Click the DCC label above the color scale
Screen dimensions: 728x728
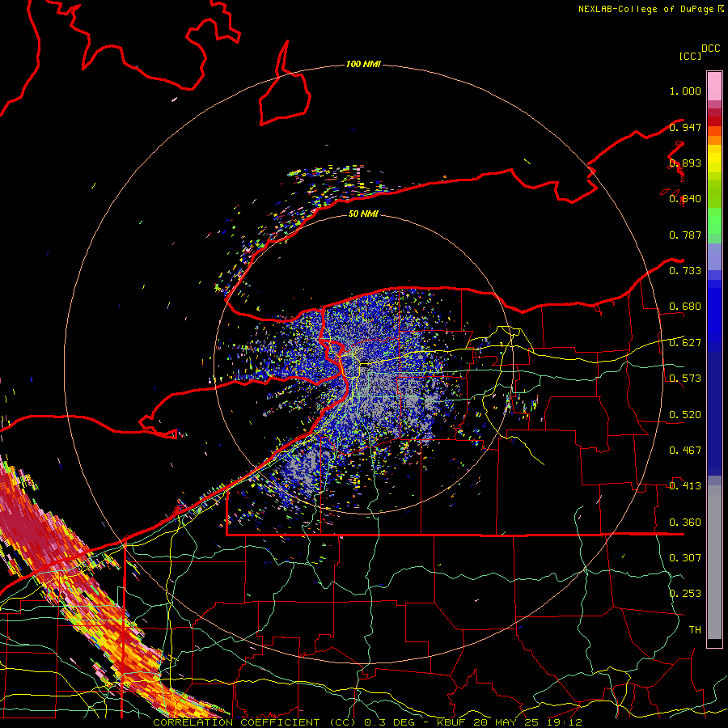711,49
